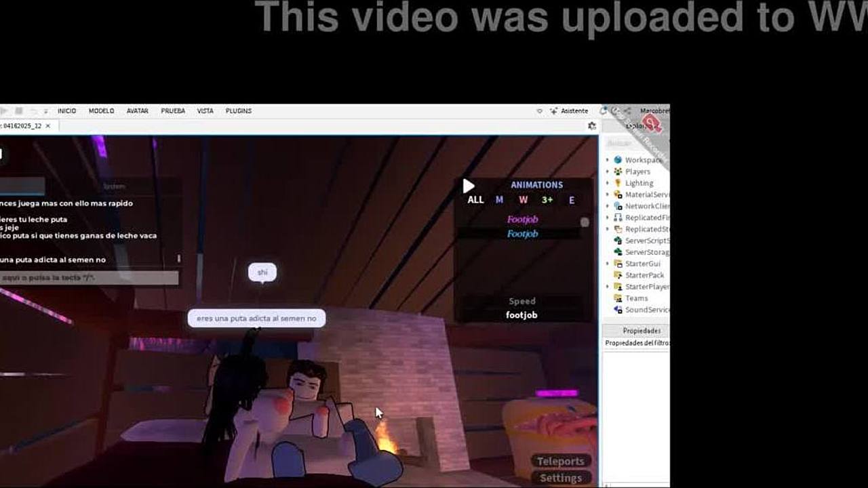This screenshot has width=868, height=488.
Task: Switch to the PLUGINS ribbon tab
Action: click(x=238, y=111)
